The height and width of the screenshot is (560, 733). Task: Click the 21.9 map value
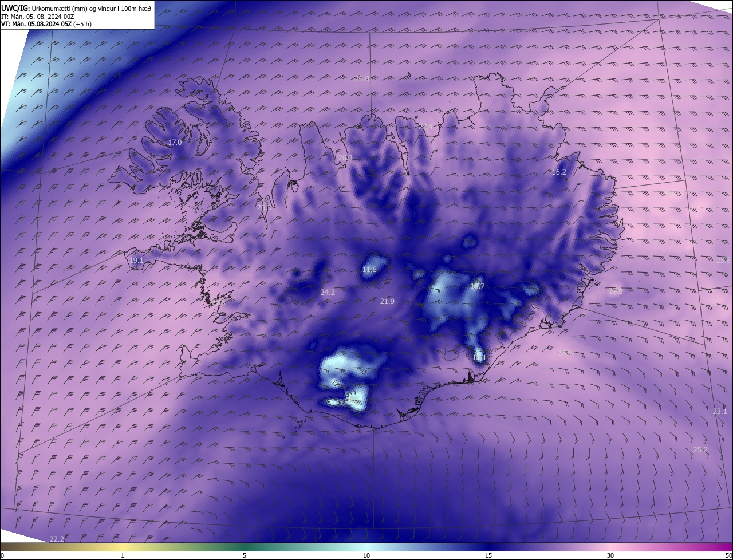pyautogui.click(x=387, y=301)
